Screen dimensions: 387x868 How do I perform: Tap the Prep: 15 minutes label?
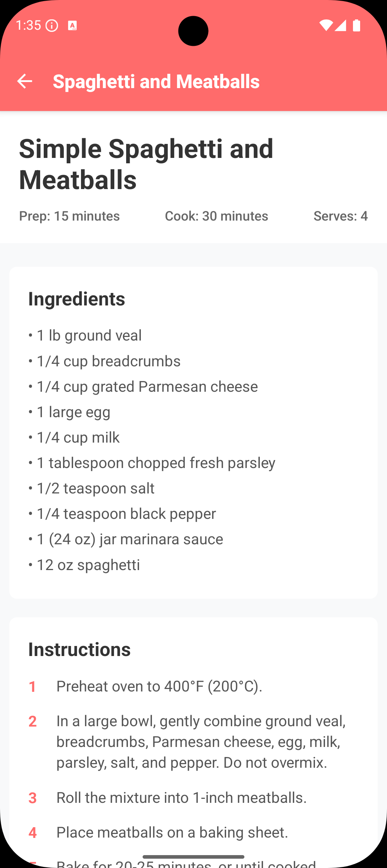point(69,216)
